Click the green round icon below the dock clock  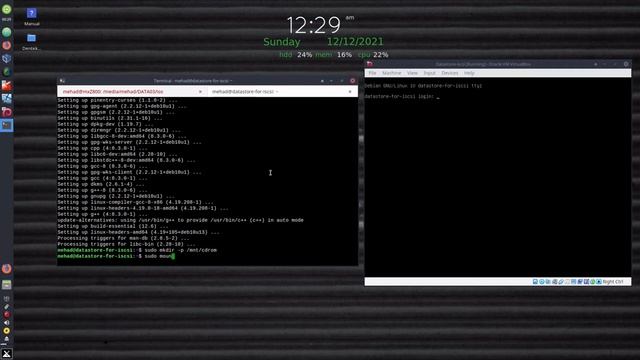pos(7,32)
